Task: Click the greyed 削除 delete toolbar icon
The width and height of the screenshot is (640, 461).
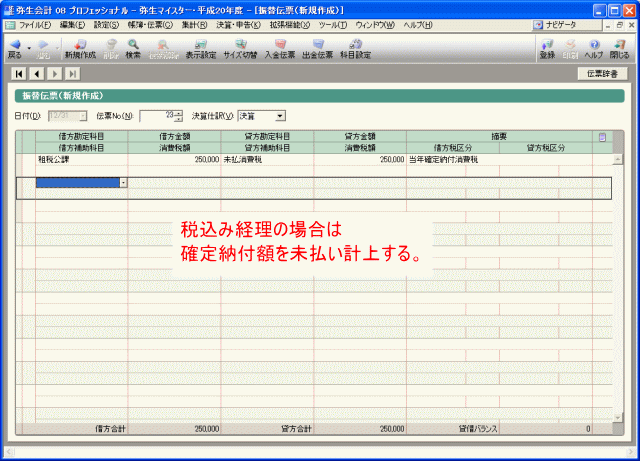Action: point(111,49)
